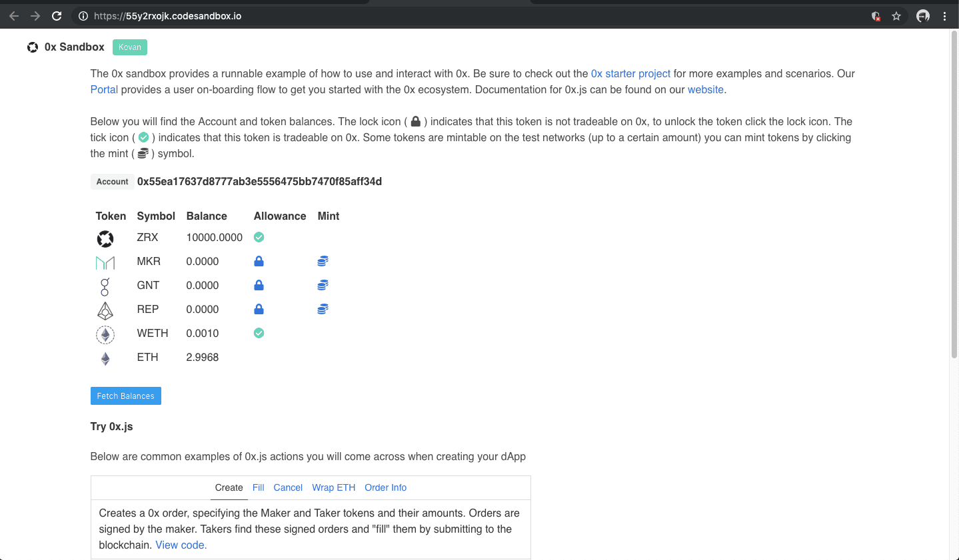Click lock icon in description paragraph
This screenshot has width=959, height=560.
[416, 121]
